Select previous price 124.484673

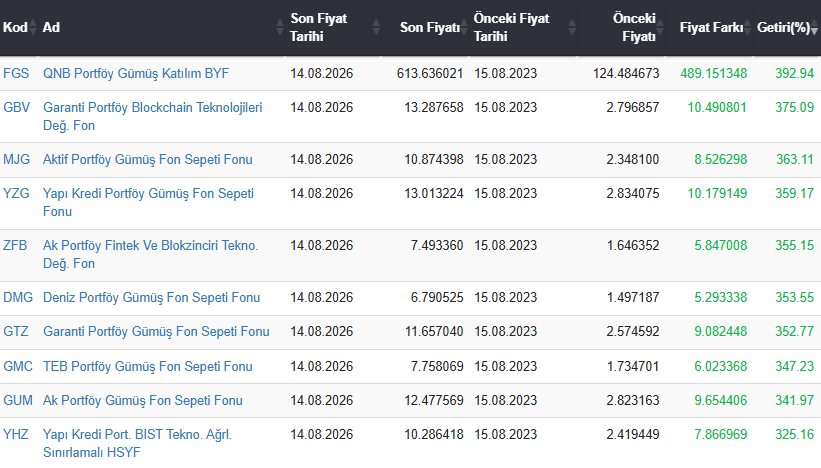point(626,73)
